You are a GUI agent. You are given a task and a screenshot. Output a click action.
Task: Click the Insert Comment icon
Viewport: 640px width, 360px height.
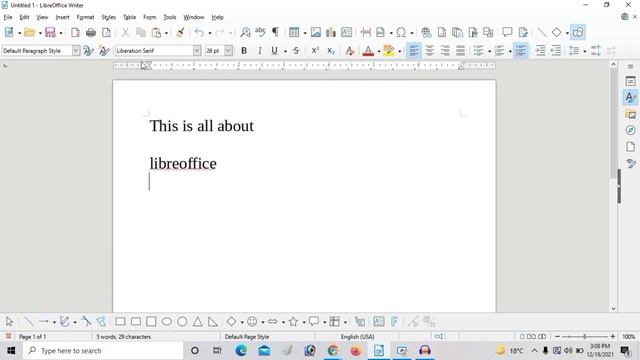coord(507,32)
